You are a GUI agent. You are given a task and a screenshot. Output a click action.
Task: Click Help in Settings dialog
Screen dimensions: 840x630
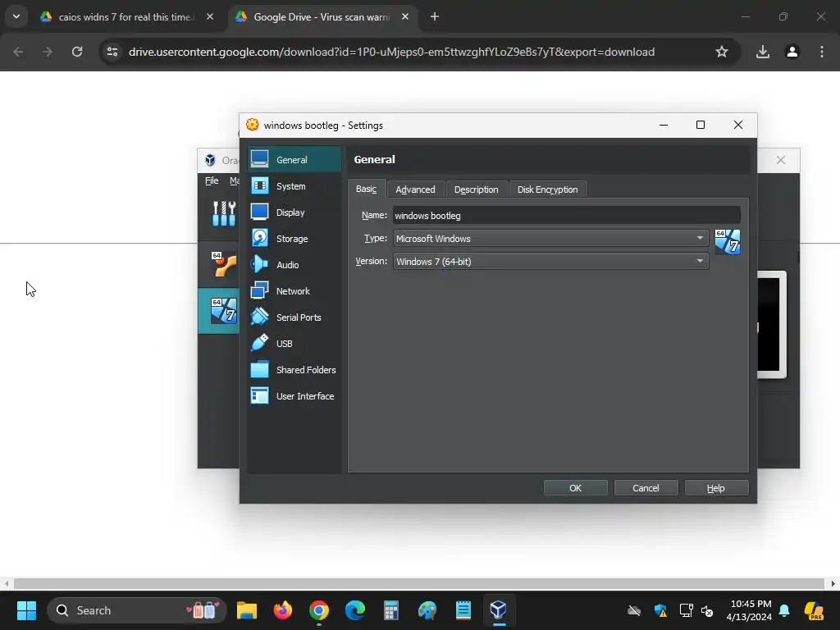[x=715, y=488]
